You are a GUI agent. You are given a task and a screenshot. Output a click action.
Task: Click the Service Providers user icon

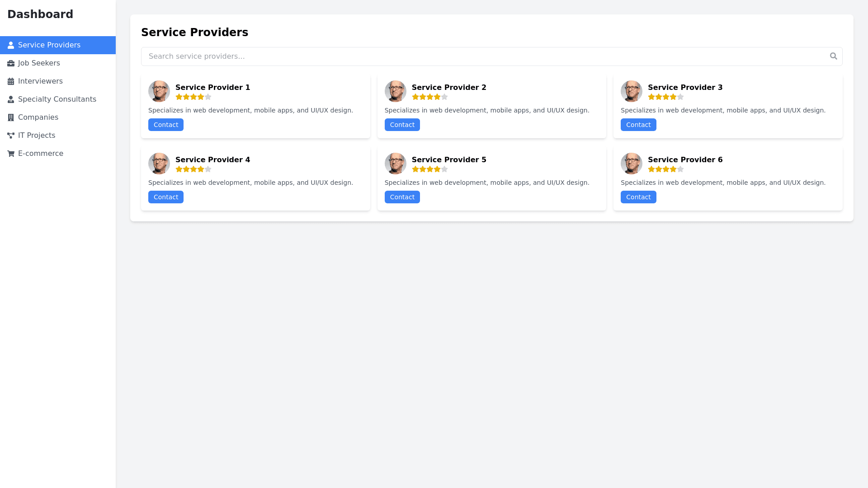(x=11, y=45)
